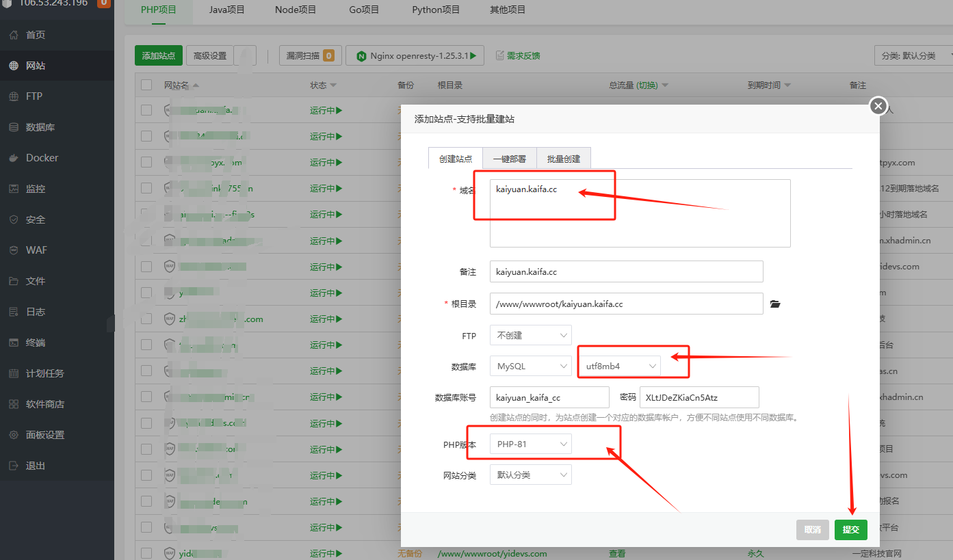Open the 需求反馈 link
Viewport: 953px width, 560px height.
[x=517, y=55]
